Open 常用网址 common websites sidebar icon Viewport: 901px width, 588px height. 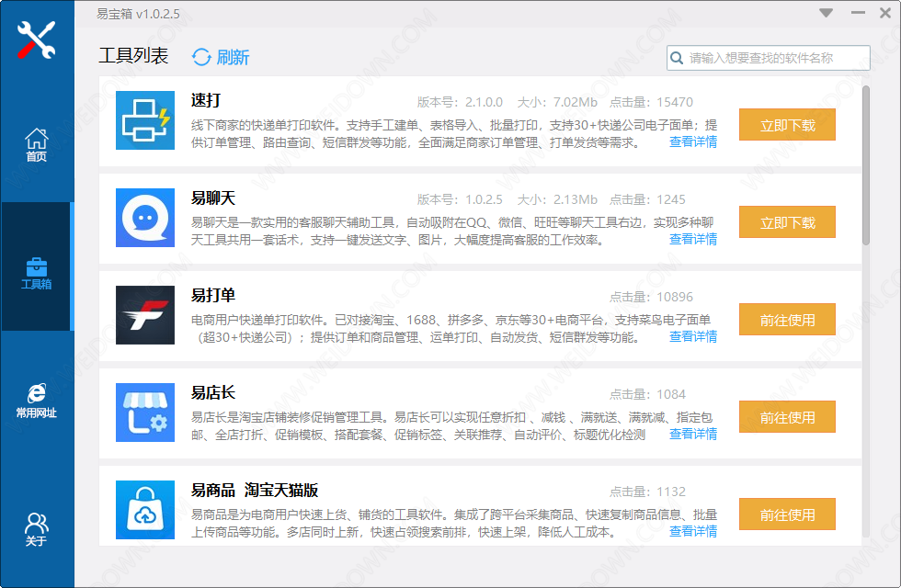pos(36,401)
